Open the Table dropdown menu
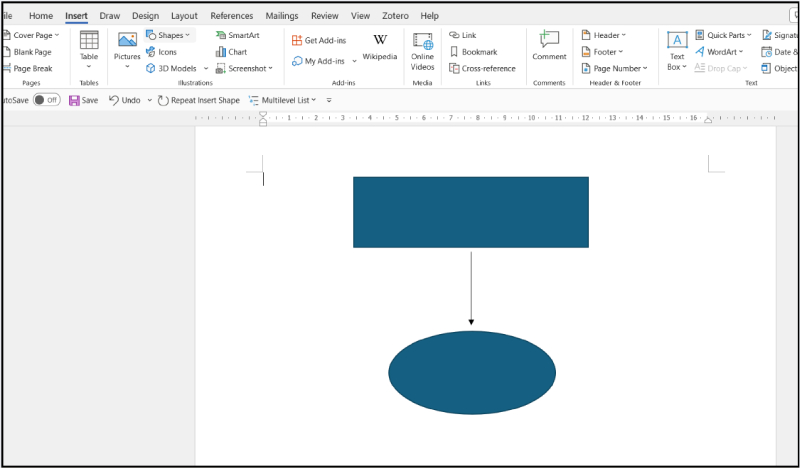Viewport: 800px width, 468px height. pos(89,67)
